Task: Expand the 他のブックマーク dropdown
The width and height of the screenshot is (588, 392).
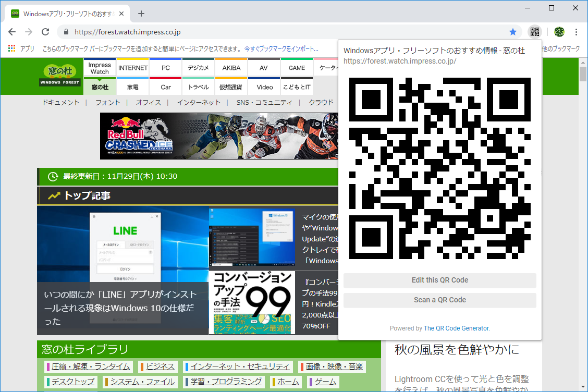Action: click(x=560, y=48)
